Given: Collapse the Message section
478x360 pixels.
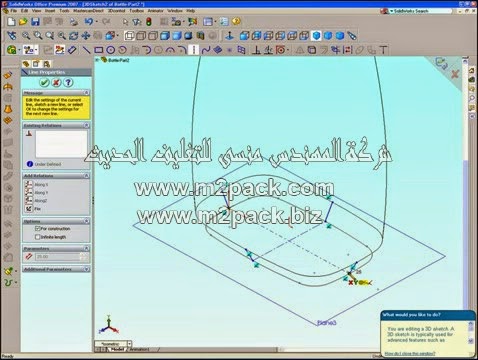Looking at the screenshot, I should tap(86, 93).
